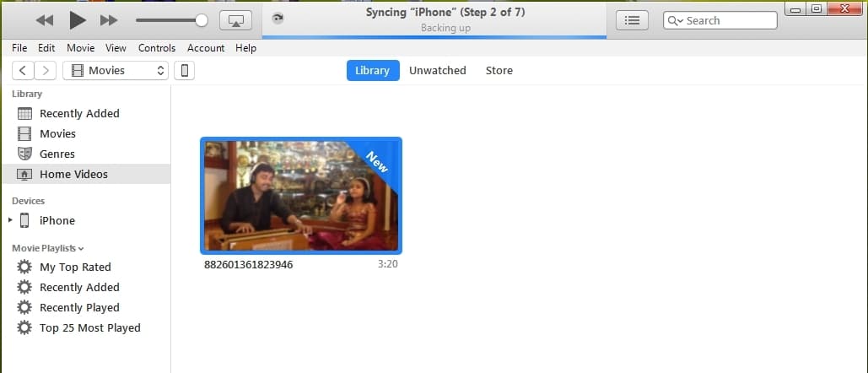
Task: Close the iTunes window
Action: coord(846,8)
